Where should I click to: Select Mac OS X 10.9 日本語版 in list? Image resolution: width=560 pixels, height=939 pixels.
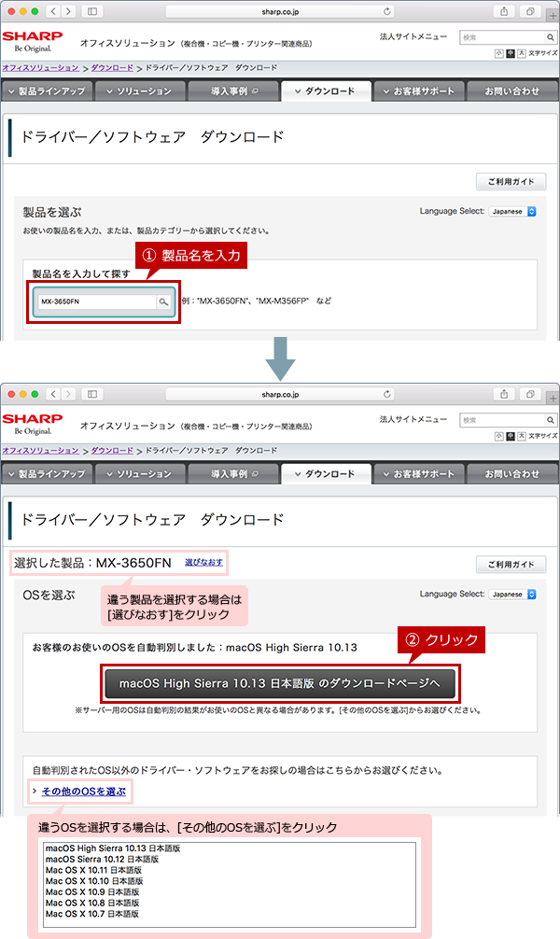[x=92, y=891]
